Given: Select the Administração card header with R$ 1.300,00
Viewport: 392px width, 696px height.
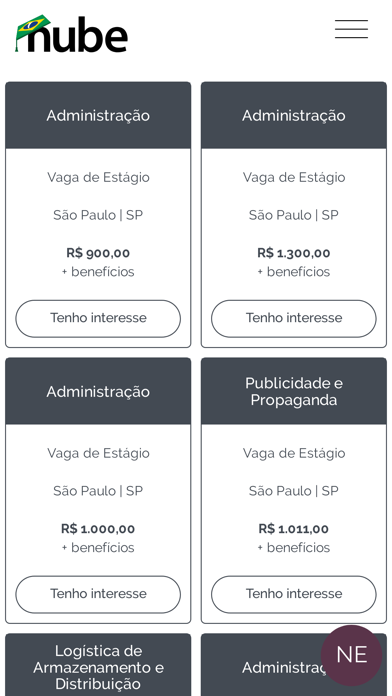Looking at the screenshot, I should (293, 115).
